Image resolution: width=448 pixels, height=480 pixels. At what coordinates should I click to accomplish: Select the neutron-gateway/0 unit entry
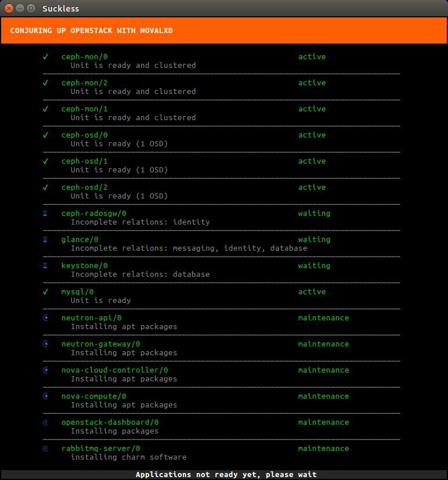tap(100, 344)
